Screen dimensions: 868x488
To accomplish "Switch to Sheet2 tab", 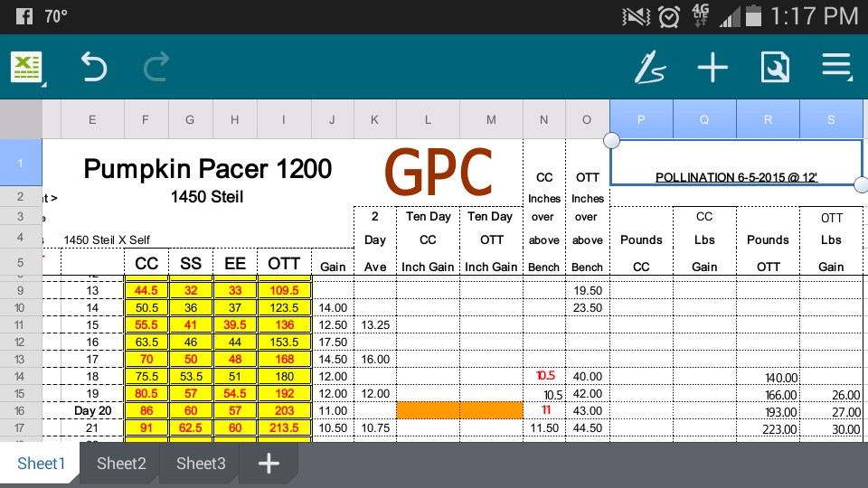I will coord(121,464).
